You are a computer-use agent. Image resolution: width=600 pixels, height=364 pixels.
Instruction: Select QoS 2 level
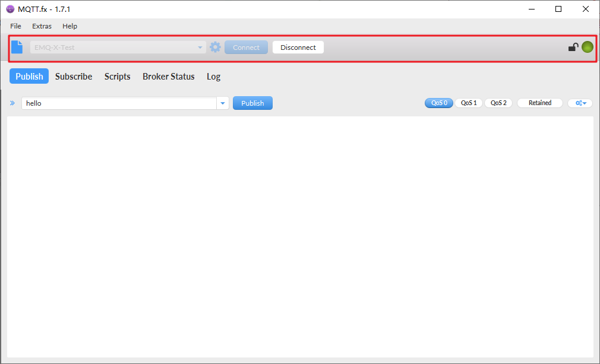click(498, 103)
